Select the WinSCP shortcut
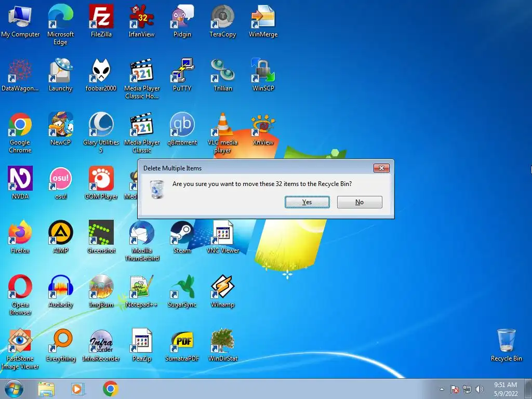Image resolution: width=532 pixels, height=399 pixels. 263,75
